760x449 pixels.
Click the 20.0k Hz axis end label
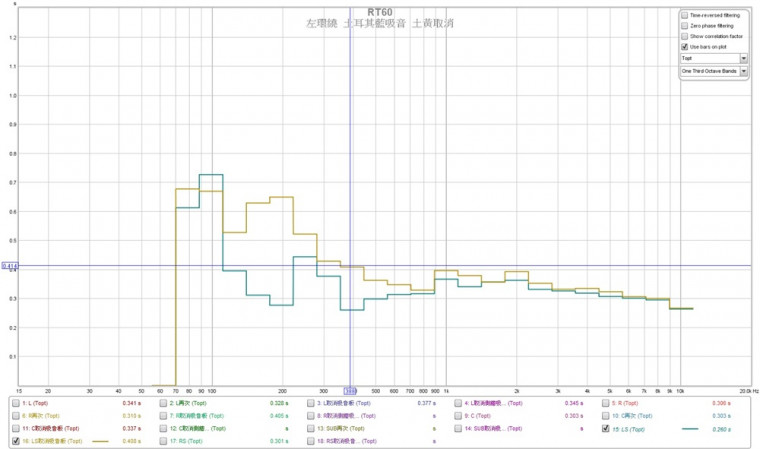click(x=749, y=391)
